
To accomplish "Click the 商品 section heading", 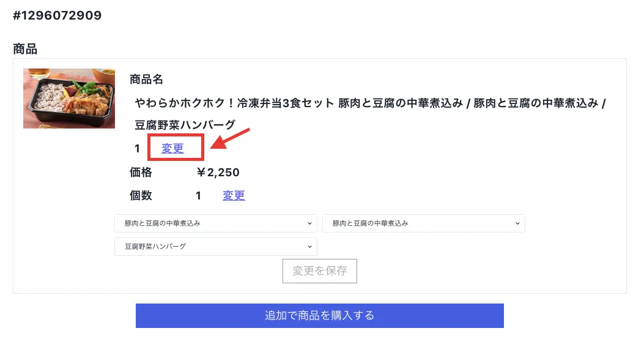I will coord(25,50).
